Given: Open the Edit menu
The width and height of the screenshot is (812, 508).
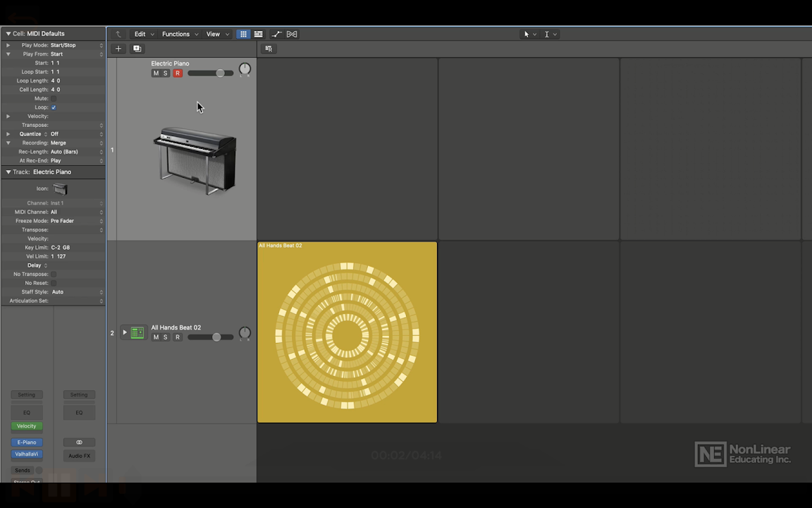Looking at the screenshot, I should coord(140,34).
